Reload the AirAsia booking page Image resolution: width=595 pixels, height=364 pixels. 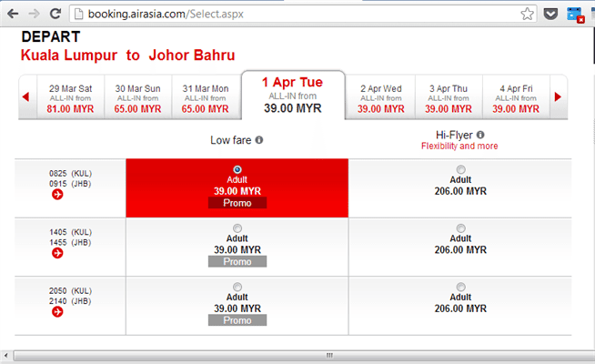coord(55,14)
